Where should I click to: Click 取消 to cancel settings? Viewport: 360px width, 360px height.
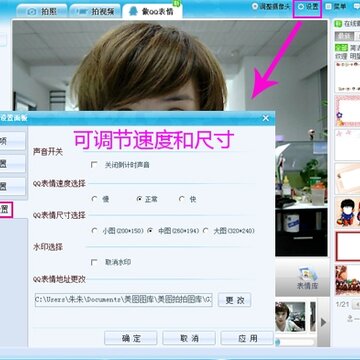tap(189, 338)
